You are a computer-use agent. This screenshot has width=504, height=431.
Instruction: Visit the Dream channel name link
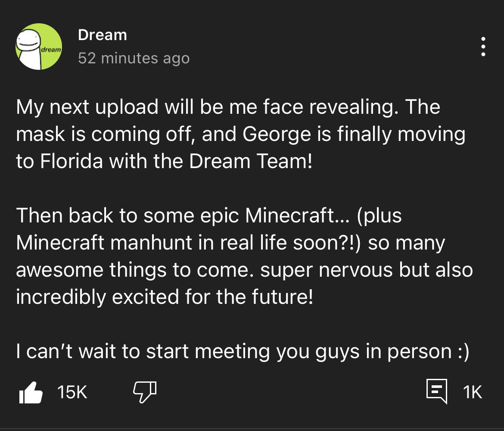102,35
